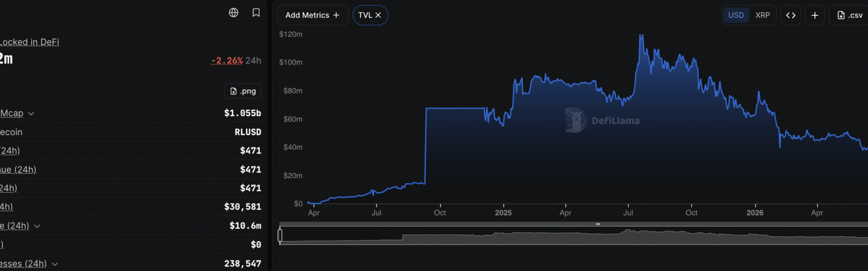Switch chart denomination to USD
Screen dimensions: 868x271
[x=736, y=15]
